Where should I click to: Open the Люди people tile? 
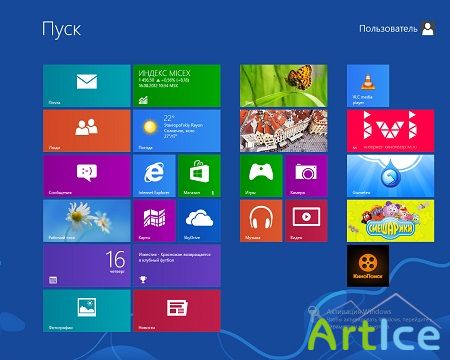(x=87, y=131)
